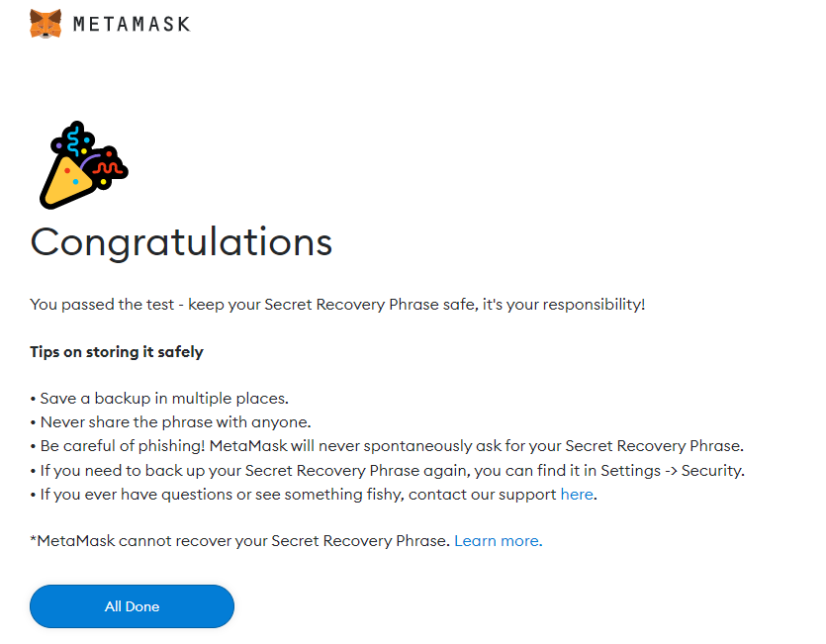This screenshot has height=644, width=826.
Task: Click the party popper celebration icon
Action: coord(84,165)
